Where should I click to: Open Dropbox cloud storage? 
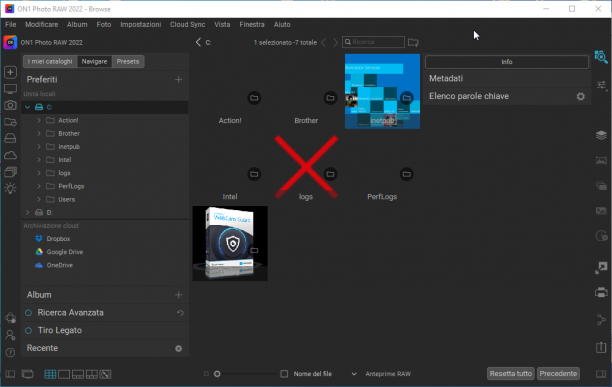click(58, 239)
